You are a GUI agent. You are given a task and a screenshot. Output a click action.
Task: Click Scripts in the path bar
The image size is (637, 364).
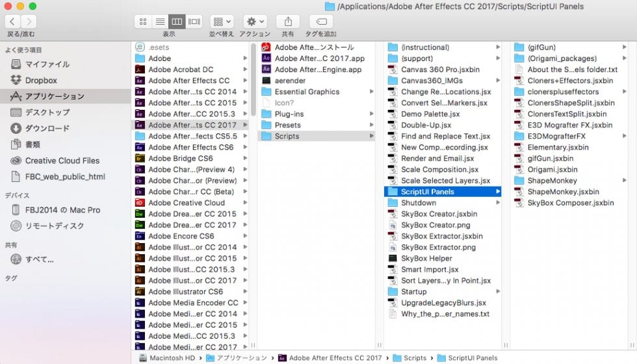click(x=414, y=357)
